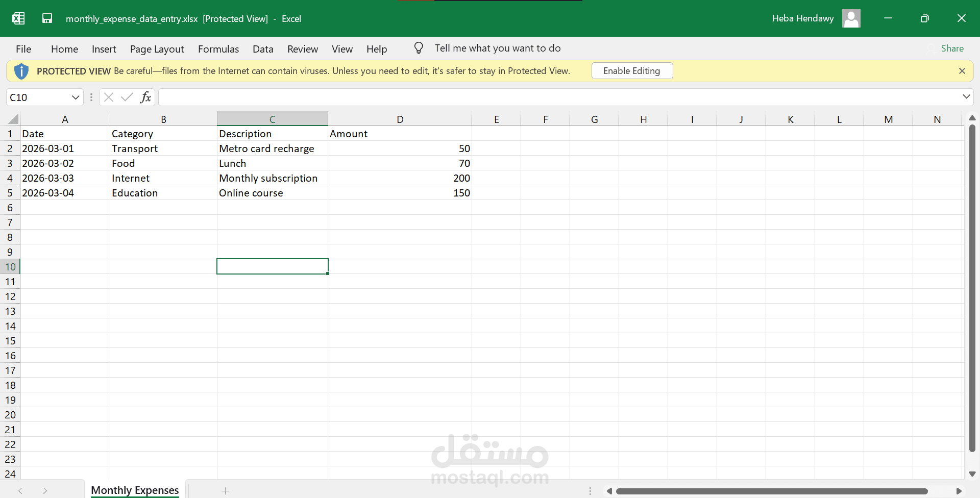
Task: Click the horizontal scrollbar thumb
Action: [772, 491]
